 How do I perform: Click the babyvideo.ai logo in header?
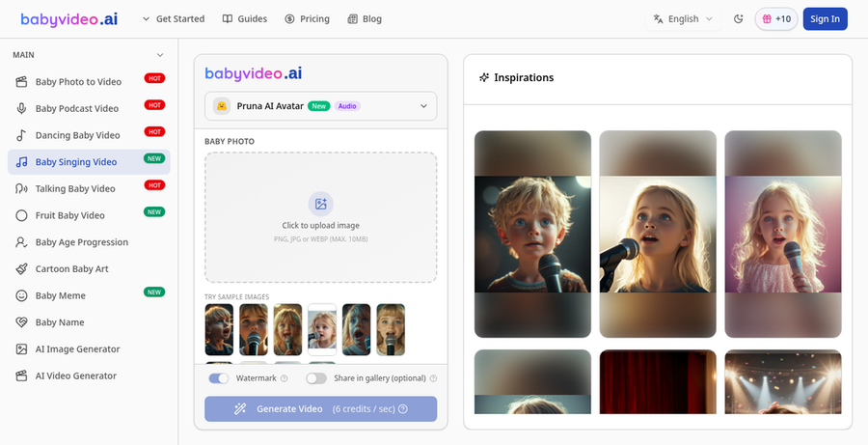coord(69,19)
